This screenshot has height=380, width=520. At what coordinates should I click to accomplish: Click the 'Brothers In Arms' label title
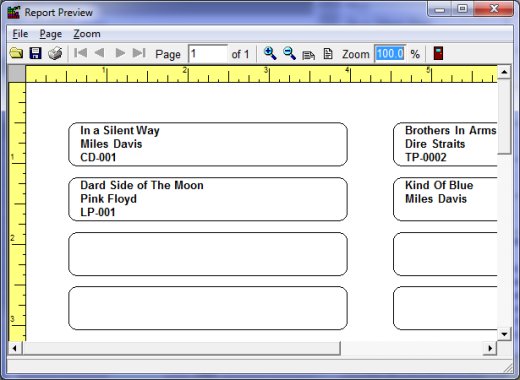coord(451,130)
